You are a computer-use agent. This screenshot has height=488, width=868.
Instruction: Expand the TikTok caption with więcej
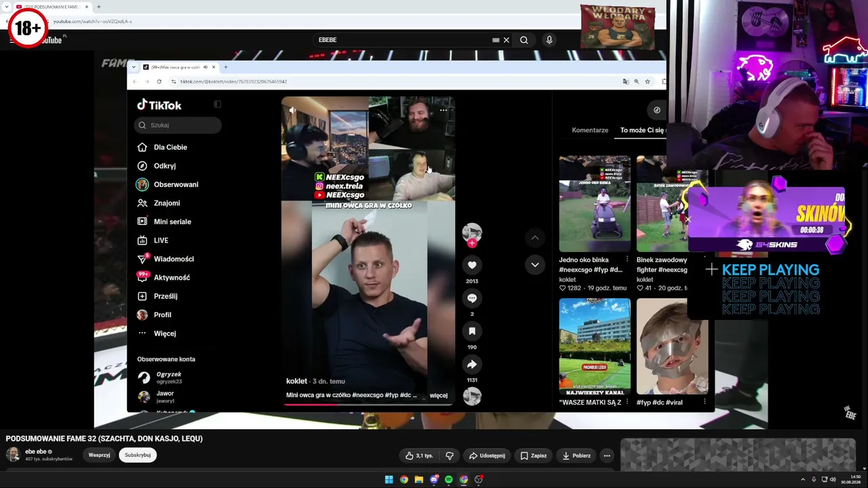click(x=439, y=395)
